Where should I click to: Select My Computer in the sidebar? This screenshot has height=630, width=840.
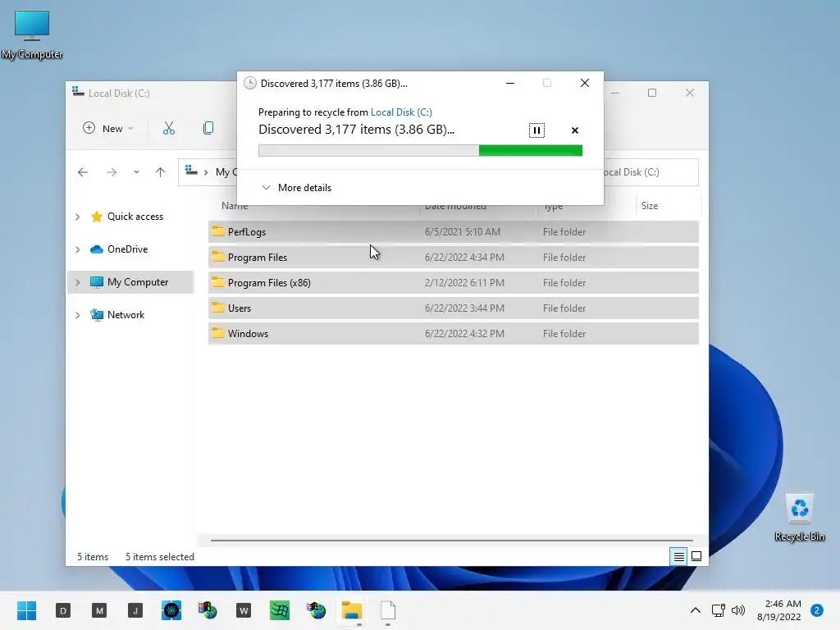coord(130,282)
